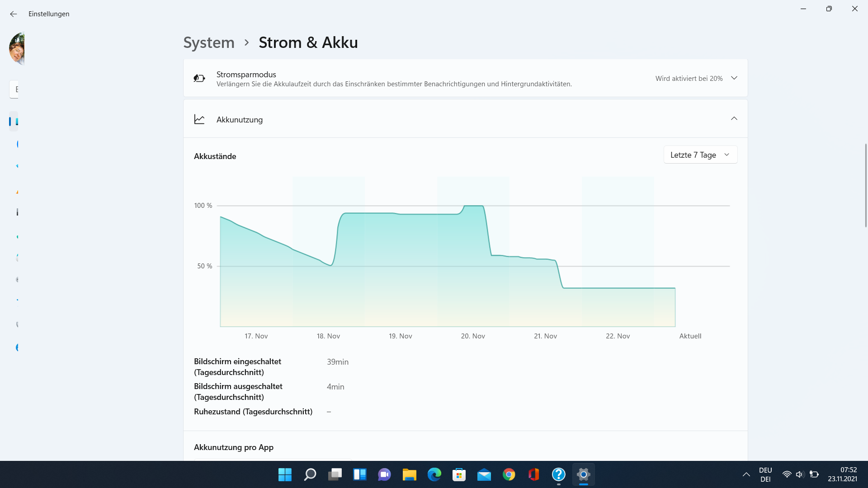Open taskbar search magnifier
868x488 pixels.
click(310, 474)
